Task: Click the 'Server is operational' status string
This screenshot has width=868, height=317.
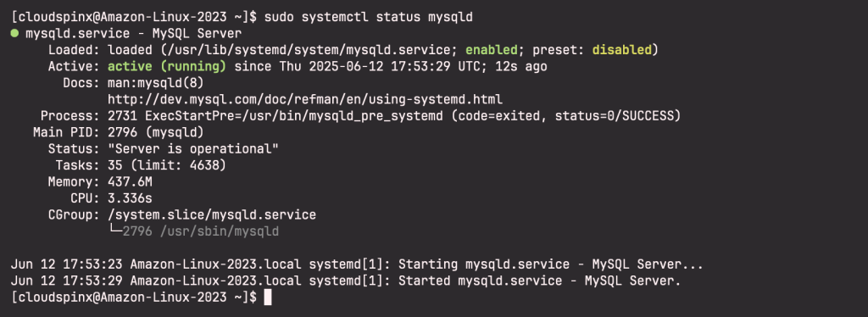Action: (193, 149)
